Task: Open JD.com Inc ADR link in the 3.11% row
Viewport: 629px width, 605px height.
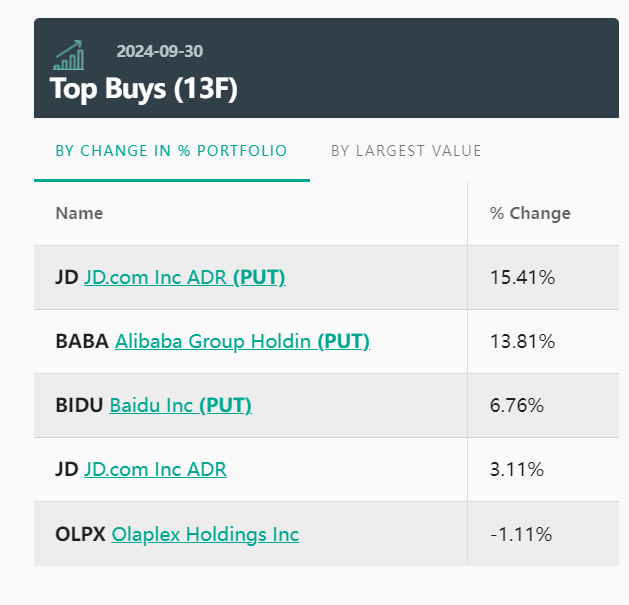Action: coord(155,469)
